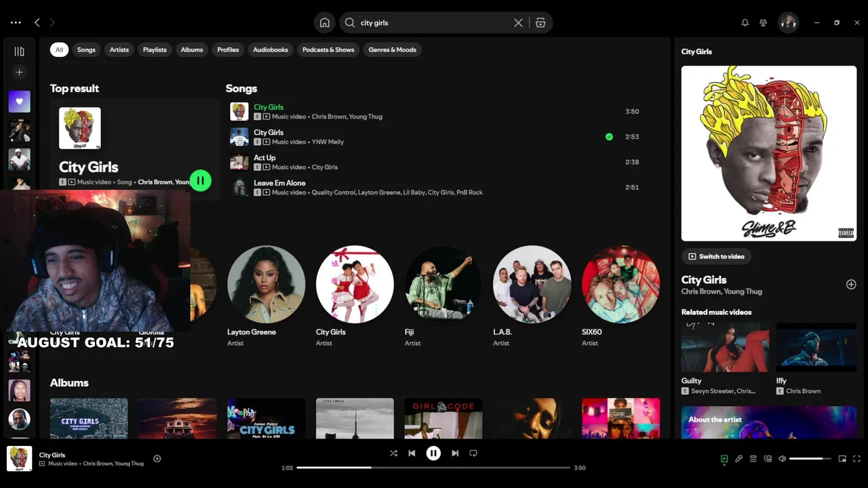Click green saved checkmark on YNW Melly row

tap(609, 137)
